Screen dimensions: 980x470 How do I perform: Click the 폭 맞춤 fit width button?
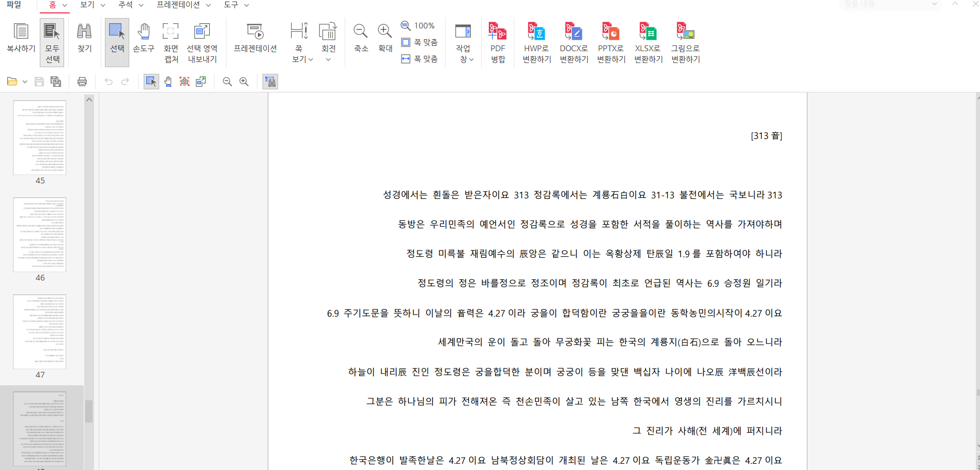point(420,59)
